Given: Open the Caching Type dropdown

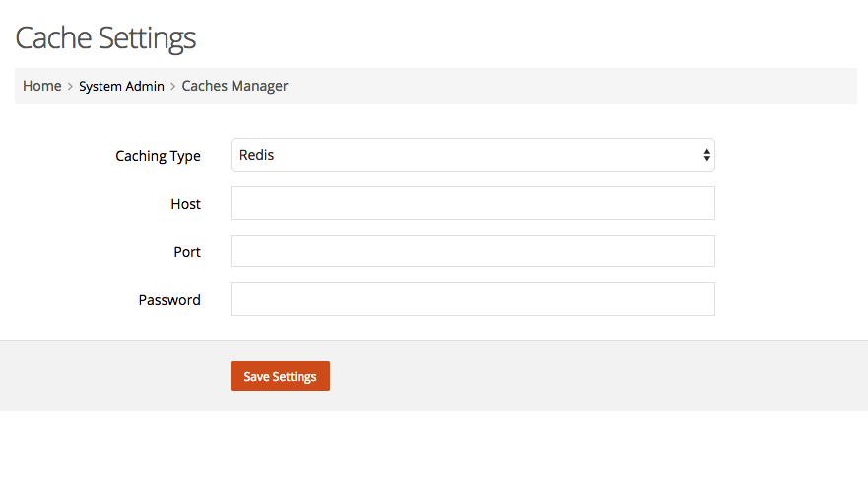Looking at the screenshot, I should click(x=473, y=155).
